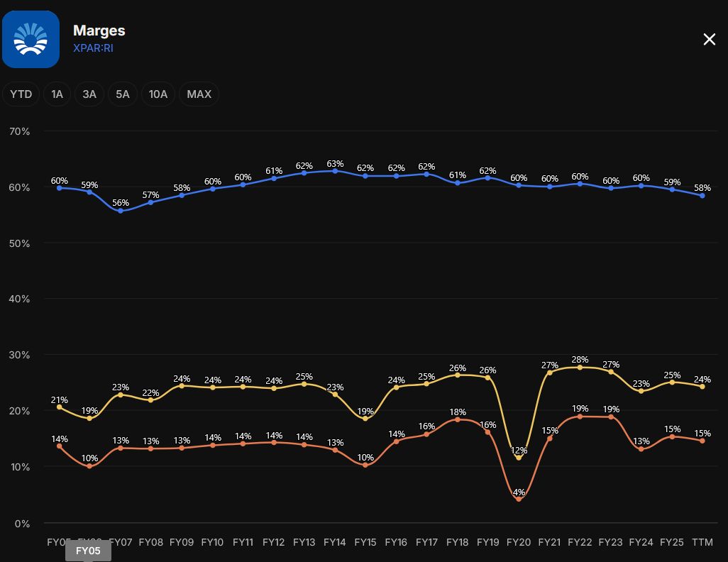
Task: Click the 0% y-axis label
Action: [x=22, y=524]
